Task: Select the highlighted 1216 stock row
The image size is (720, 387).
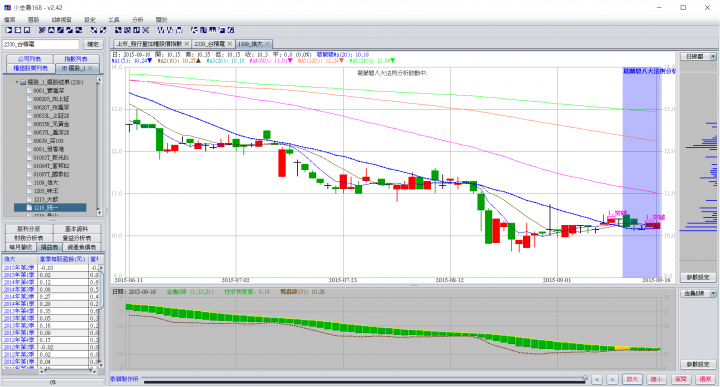Action: click(x=50, y=208)
